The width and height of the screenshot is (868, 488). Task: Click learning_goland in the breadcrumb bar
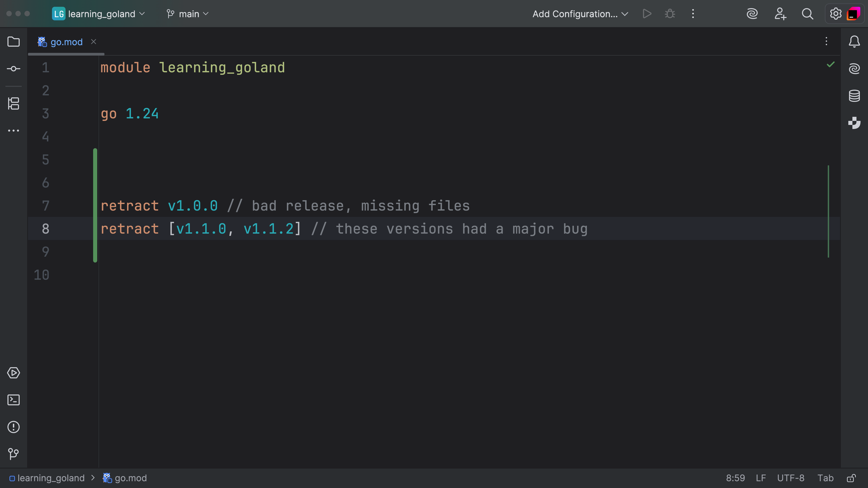click(51, 478)
